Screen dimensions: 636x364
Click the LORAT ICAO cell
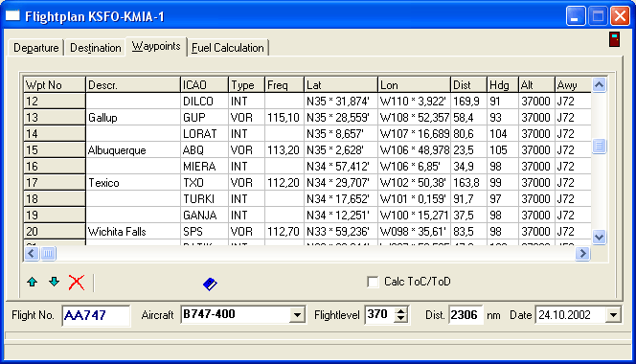tap(204, 133)
